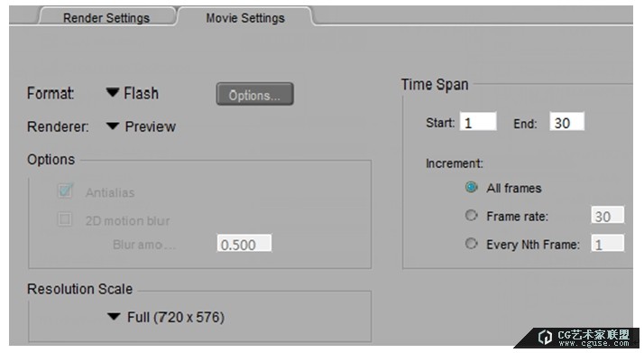Open the Resolution Scale dropdown Full (720 x 576)
The height and width of the screenshot is (353, 644).
(166, 317)
